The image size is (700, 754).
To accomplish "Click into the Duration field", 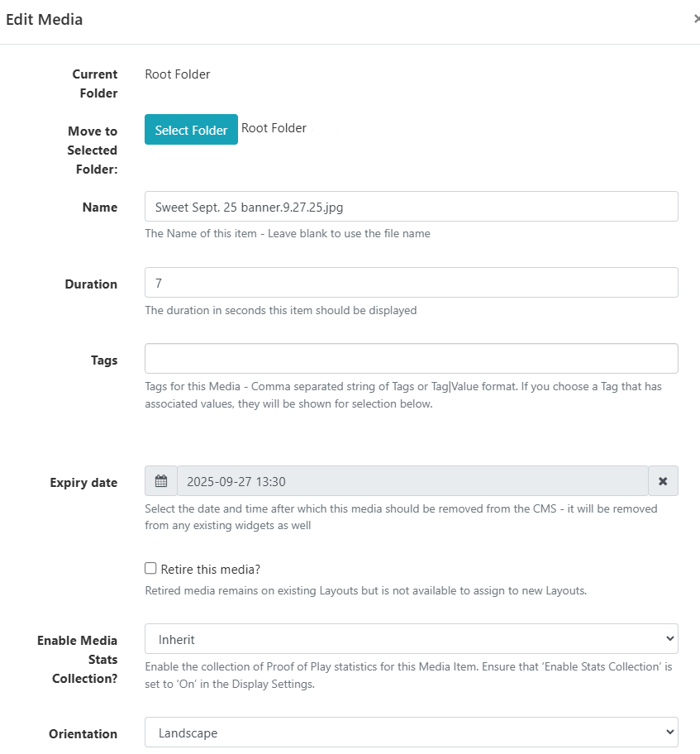I will click(411, 283).
